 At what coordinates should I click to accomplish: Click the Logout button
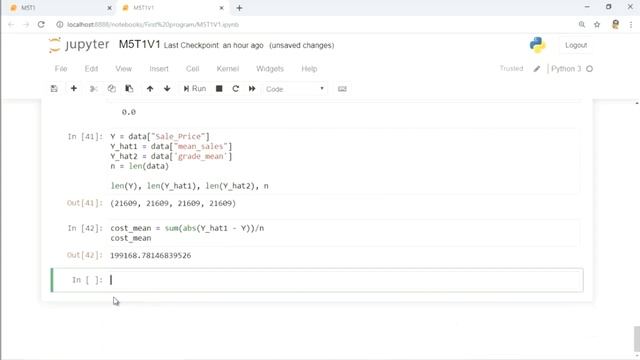tap(576, 45)
